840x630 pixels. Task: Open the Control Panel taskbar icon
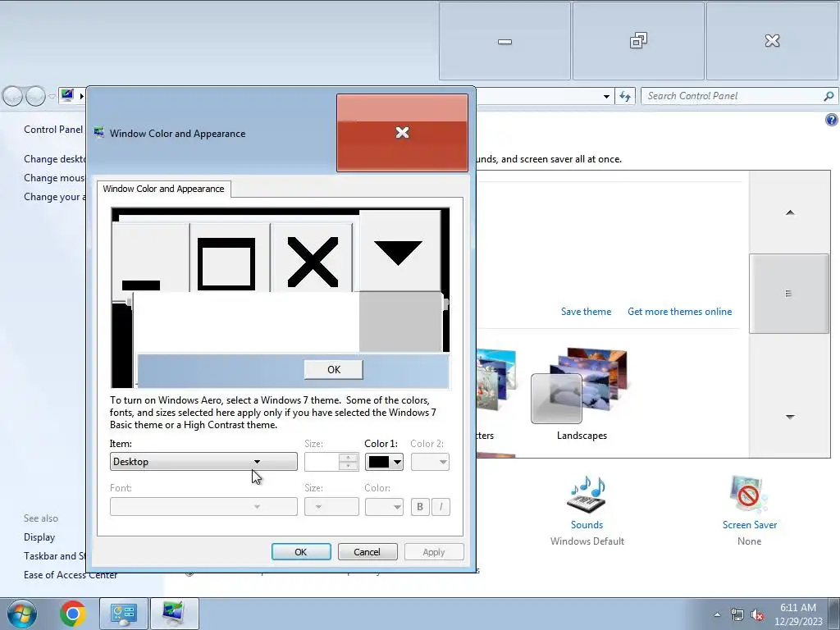click(124, 614)
